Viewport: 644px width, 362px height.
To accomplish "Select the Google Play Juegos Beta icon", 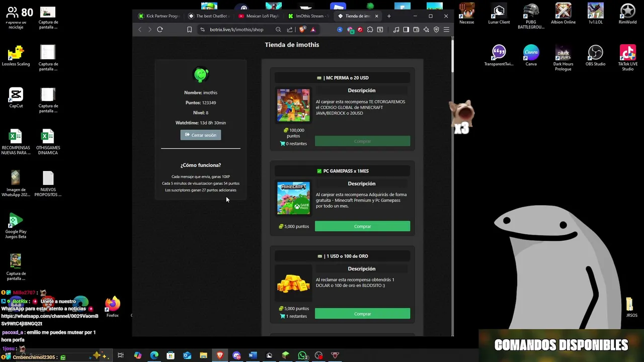I will tap(16, 226).
